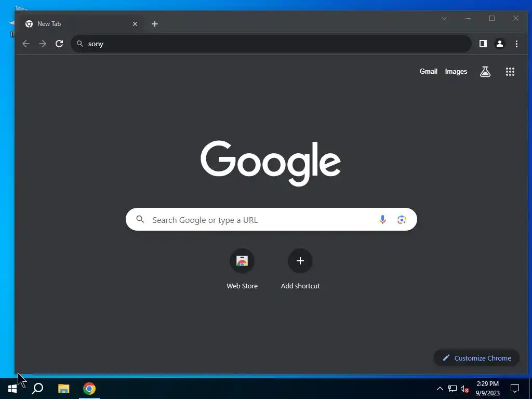Screen dimensions: 532x399
Task: Open the tab search chevron
Action: click(x=444, y=18)
